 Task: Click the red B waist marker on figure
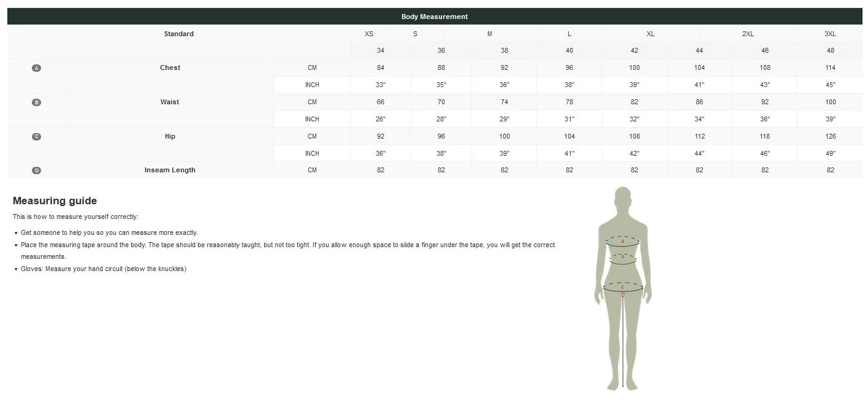coord(623,257)
